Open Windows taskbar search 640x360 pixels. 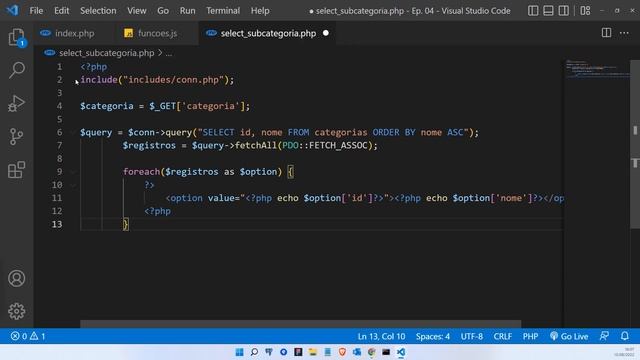pos(254,352)
